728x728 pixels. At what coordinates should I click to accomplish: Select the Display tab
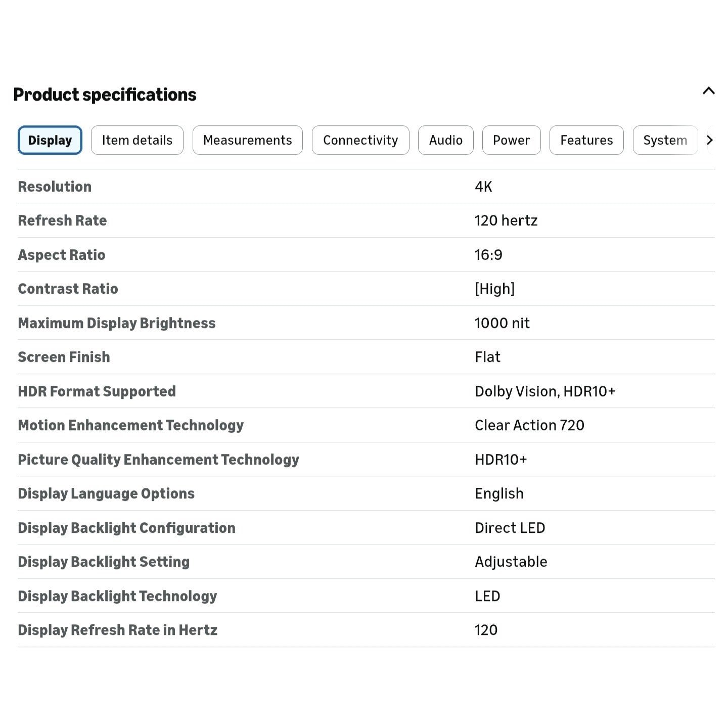click(50, 140)
